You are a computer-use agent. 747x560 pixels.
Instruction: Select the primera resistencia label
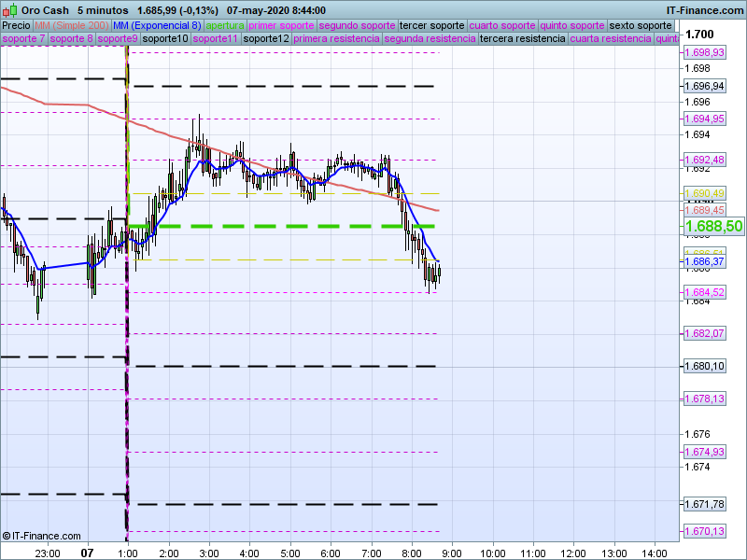pyautogui.click(x=335, y=39)
